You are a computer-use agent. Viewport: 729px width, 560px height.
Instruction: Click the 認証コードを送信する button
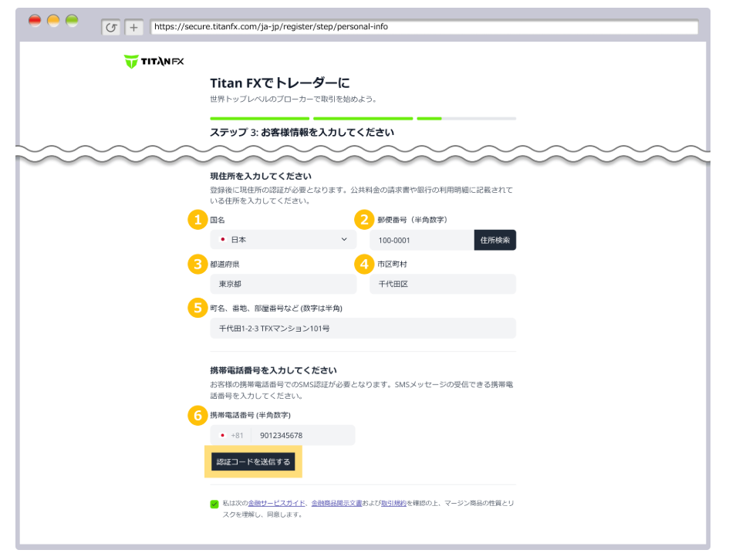point(253,462)
